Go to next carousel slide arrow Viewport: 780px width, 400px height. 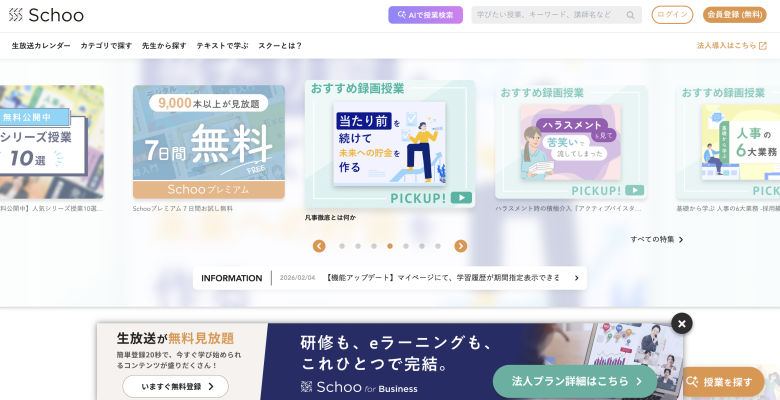coord(461,246)
